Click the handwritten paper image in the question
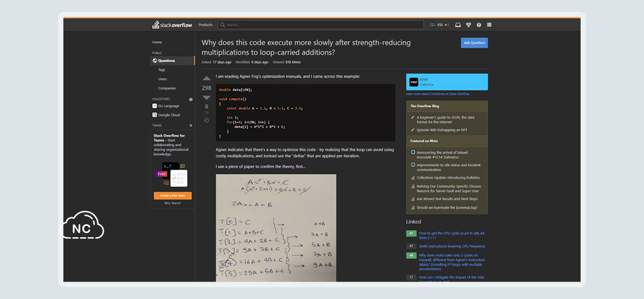644x299 pixels. click(x=276, y=228)
